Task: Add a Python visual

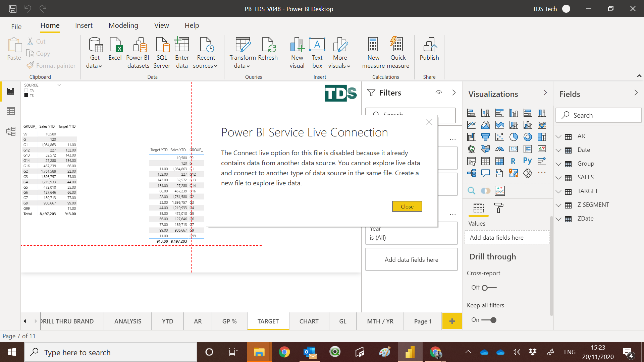Action: pos(528,161)
